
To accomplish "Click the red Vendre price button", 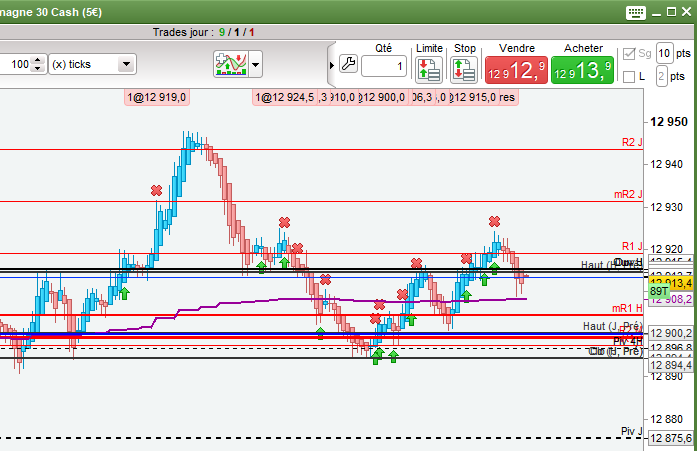I will [516, 70].
